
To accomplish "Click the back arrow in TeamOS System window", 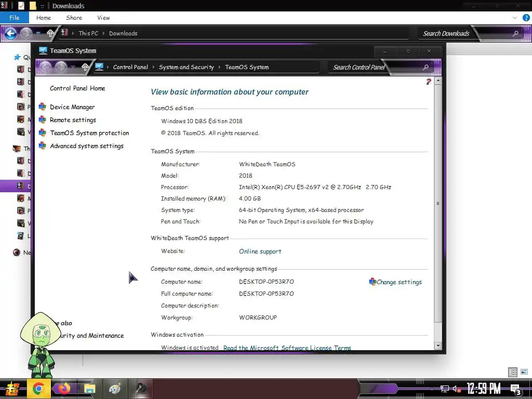I will (x=46, y=67).
